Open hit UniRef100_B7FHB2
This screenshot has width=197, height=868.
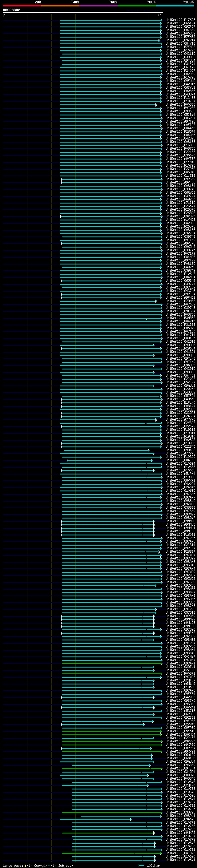click(180, 37)
